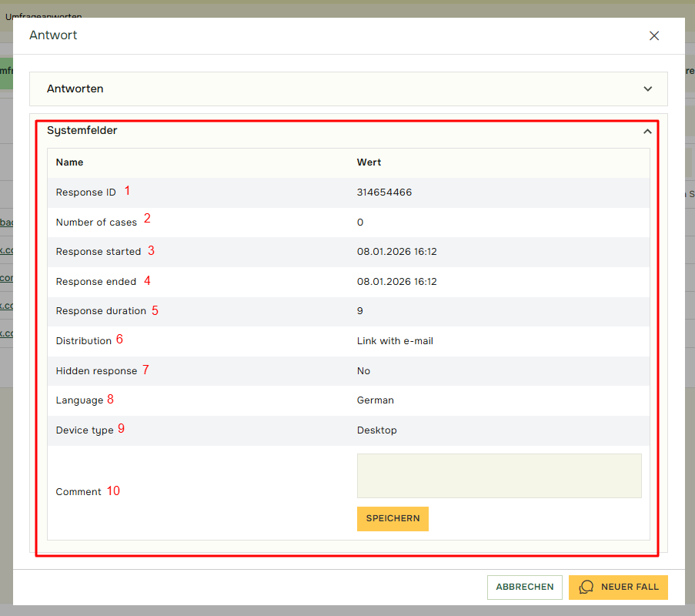Close the Antwort dialog with the X icon
Viewport: 695px width, 616px height.
654,35
